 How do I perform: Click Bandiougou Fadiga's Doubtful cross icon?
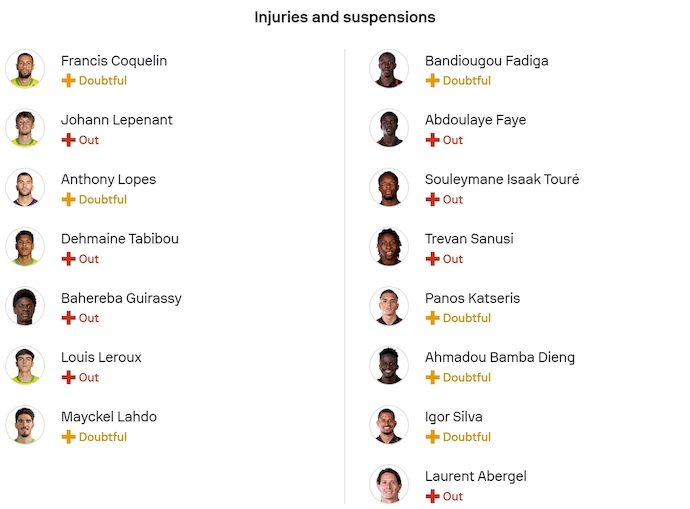coord(432,81)
